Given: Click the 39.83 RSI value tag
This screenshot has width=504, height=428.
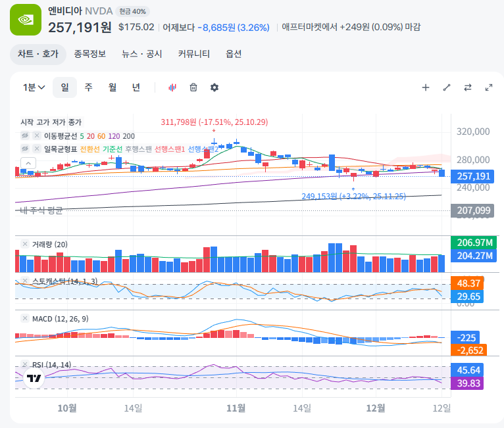Looking at the screenshot, I should 467,383.
